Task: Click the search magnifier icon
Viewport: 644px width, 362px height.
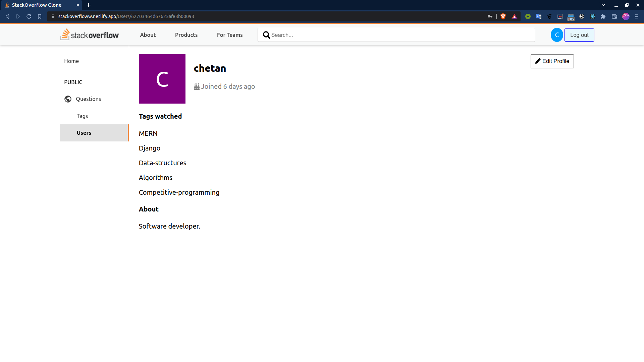Action: [266, 35]
